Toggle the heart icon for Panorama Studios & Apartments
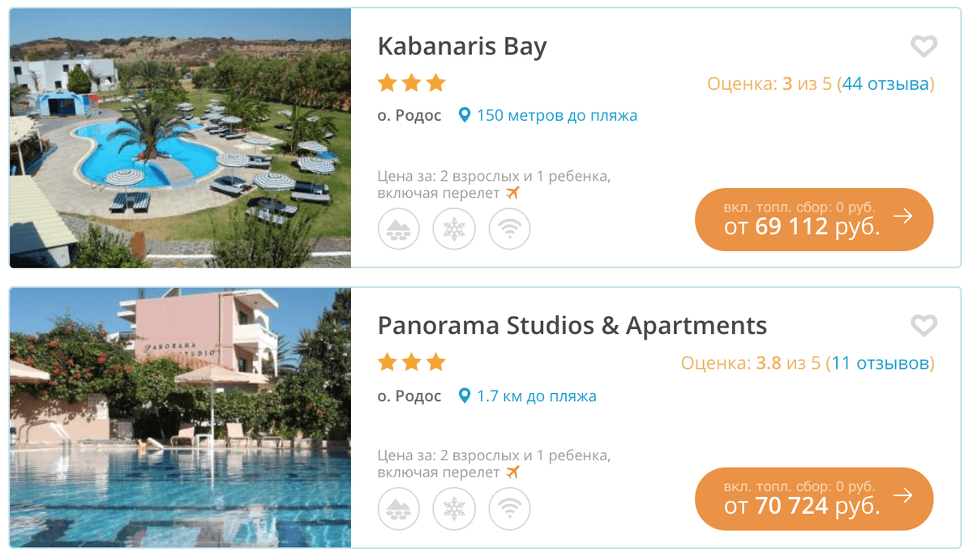The height and width of the screenshot is (560, 973). [x=924, y=326]
